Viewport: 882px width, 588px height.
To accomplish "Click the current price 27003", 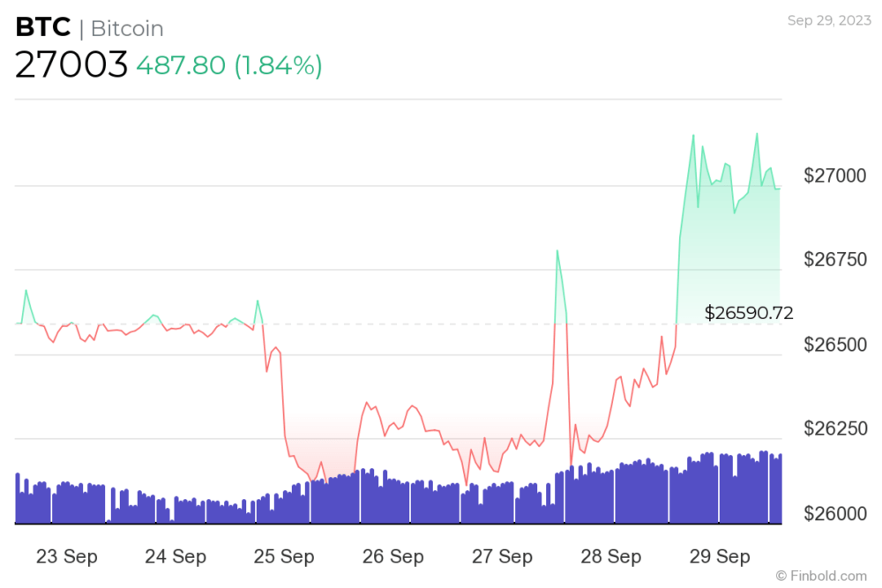I will pyautogui.click(x=71, y=64).
